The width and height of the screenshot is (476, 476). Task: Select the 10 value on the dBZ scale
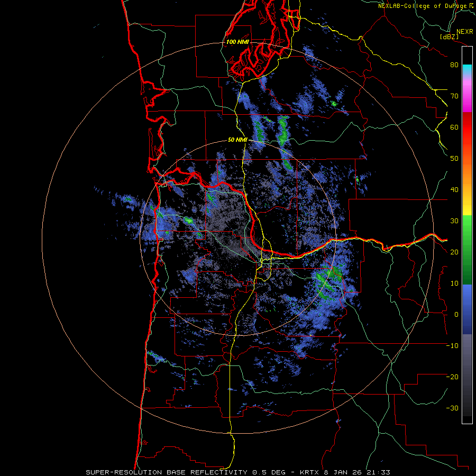tap(454, 283)
